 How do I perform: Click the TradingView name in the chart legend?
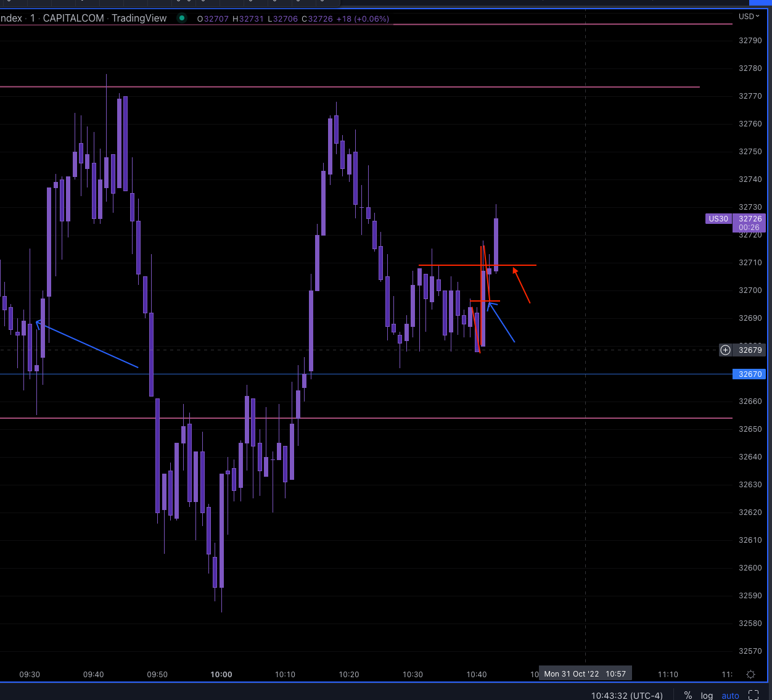pos(139,18)
